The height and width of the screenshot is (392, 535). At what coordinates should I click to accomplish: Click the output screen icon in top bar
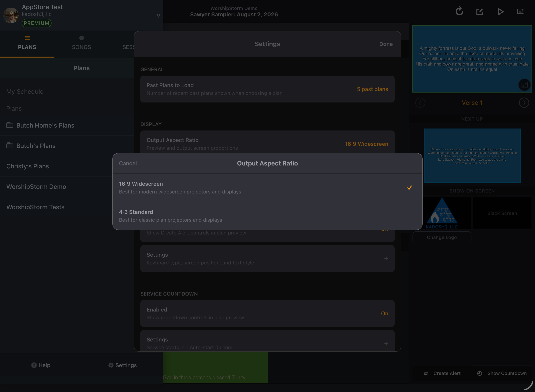pyautogui.click(x=520, y=12)
